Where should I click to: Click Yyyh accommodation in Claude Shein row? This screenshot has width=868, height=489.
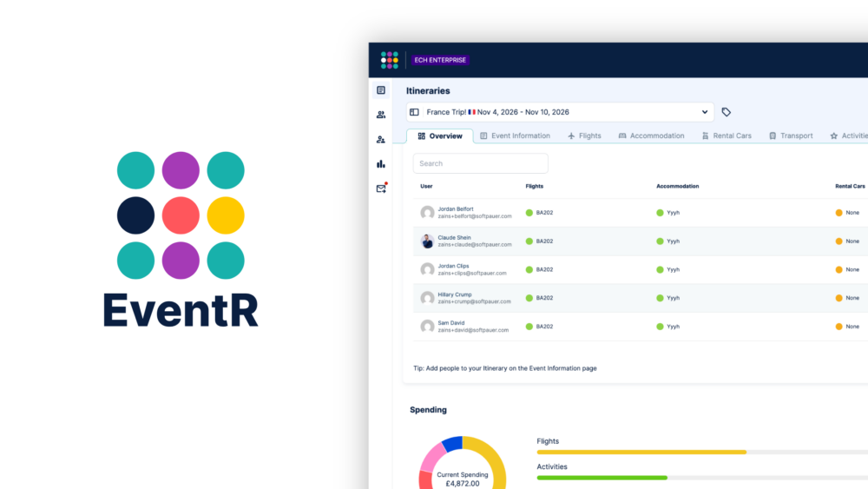[668, 241]
